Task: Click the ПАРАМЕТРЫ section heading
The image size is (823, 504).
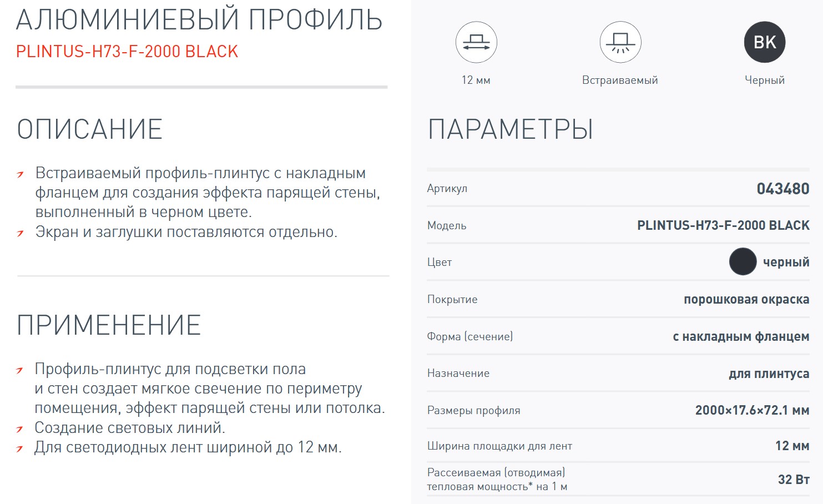Action: [x=511, y=129]
